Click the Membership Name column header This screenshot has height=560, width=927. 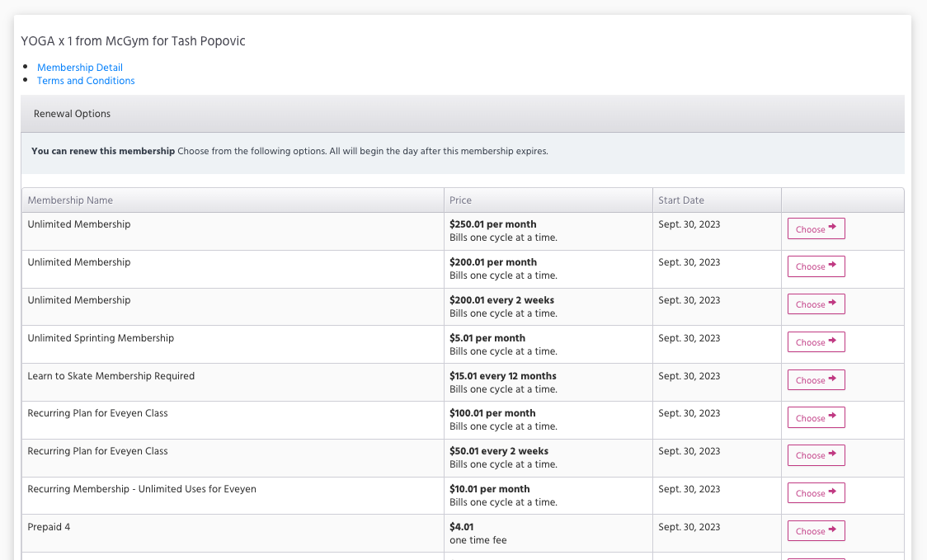(x=70, y=200)
